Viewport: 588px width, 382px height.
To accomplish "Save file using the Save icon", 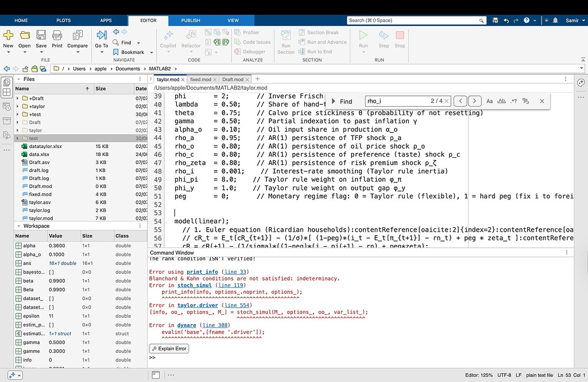I will (x=41, y=36).
